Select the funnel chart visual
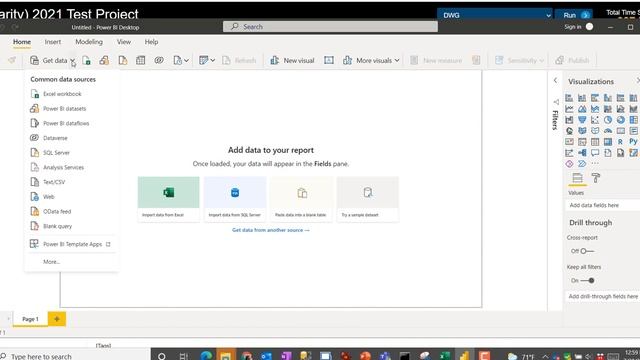This screenshot has width=640, height=360. 582,120
